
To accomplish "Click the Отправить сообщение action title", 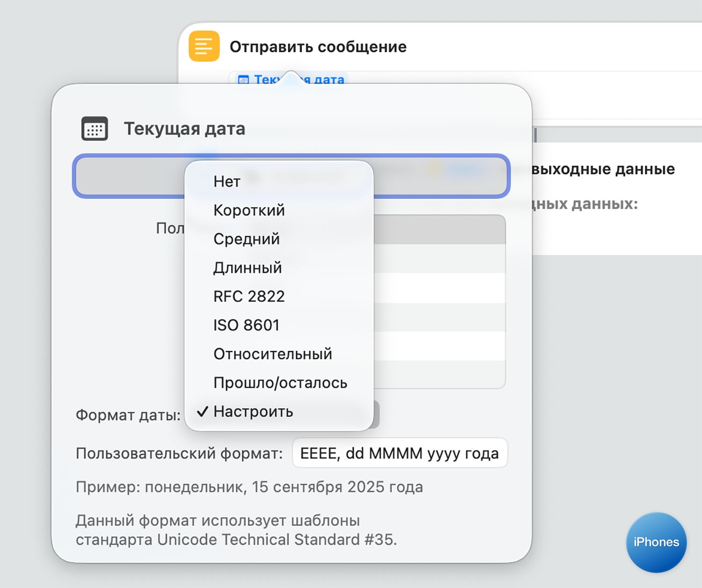I will (x=318, y=47).
